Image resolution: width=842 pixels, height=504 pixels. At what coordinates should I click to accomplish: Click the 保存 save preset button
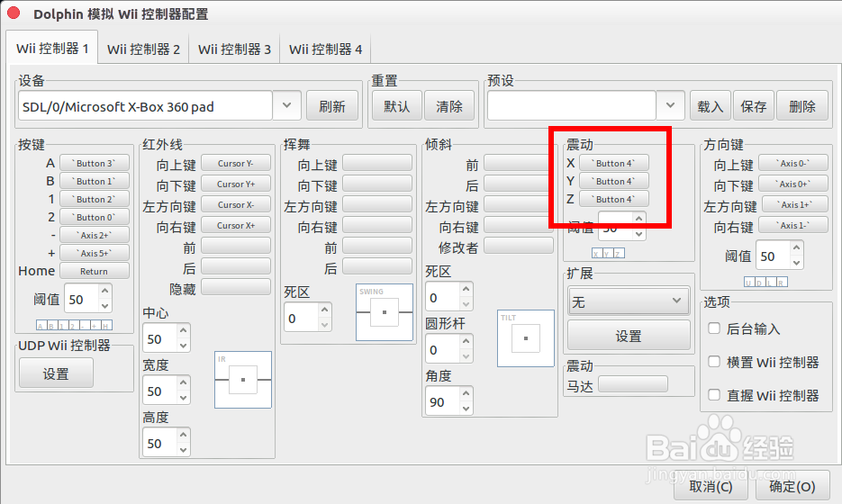tap(754, 106)
